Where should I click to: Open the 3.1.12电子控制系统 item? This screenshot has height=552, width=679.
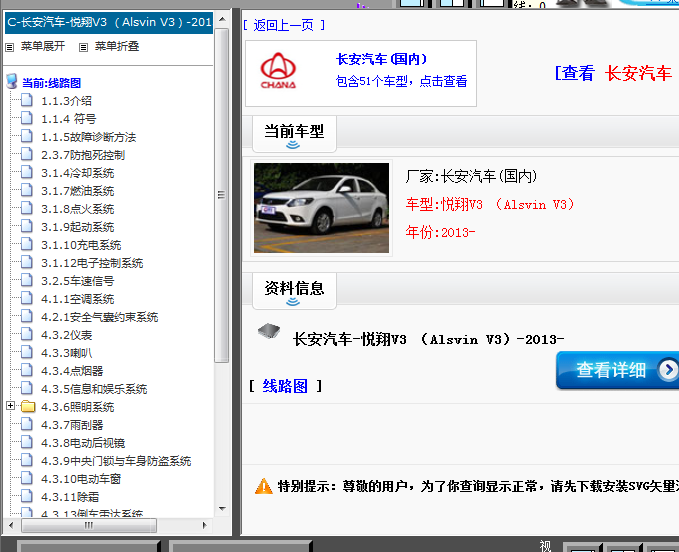(92, 263)
